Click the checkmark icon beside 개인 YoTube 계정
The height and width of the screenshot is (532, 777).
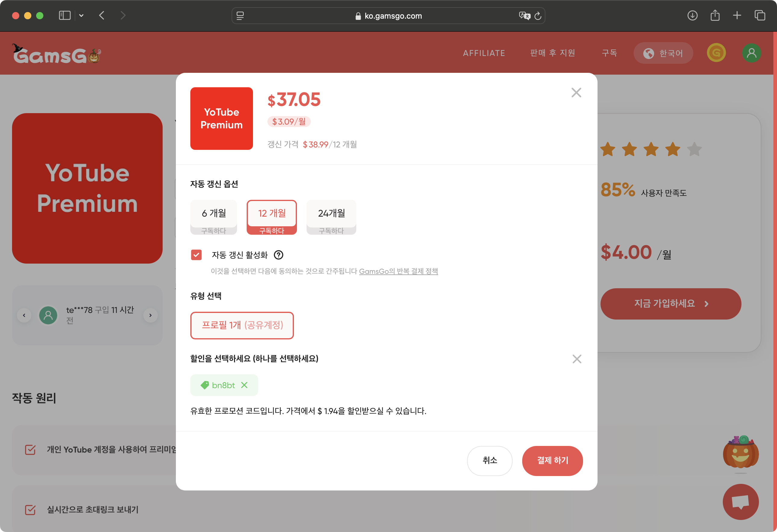coord(30,450)
